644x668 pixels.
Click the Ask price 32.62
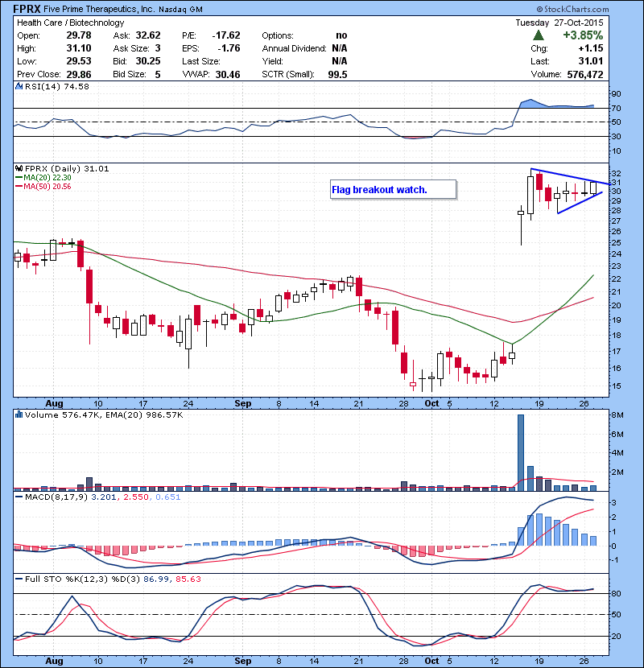click(148, 35)
